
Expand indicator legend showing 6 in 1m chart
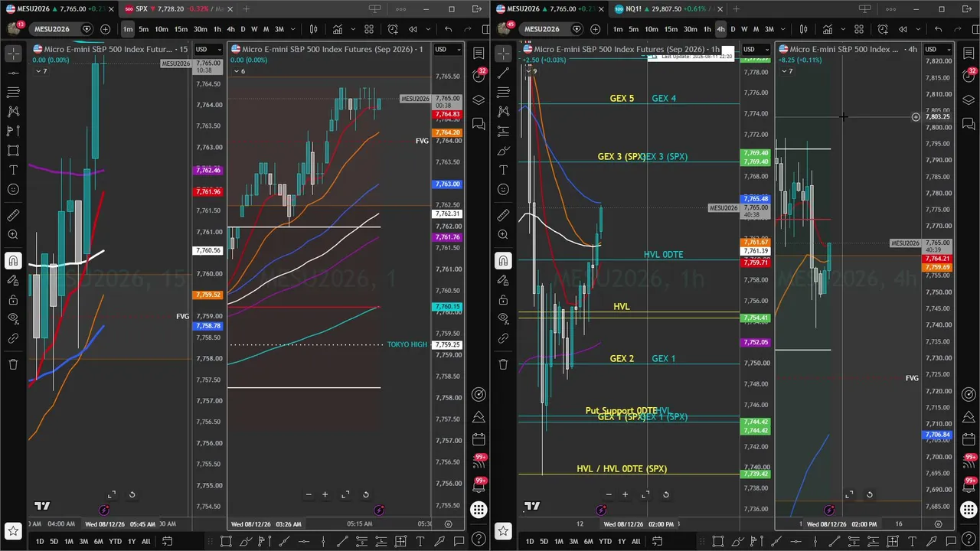pos(239,71)
